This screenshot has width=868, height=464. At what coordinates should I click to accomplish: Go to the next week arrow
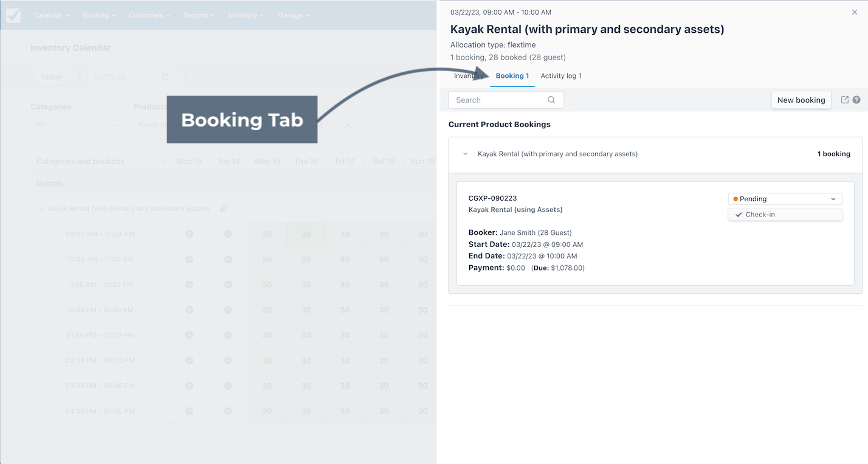186,77
